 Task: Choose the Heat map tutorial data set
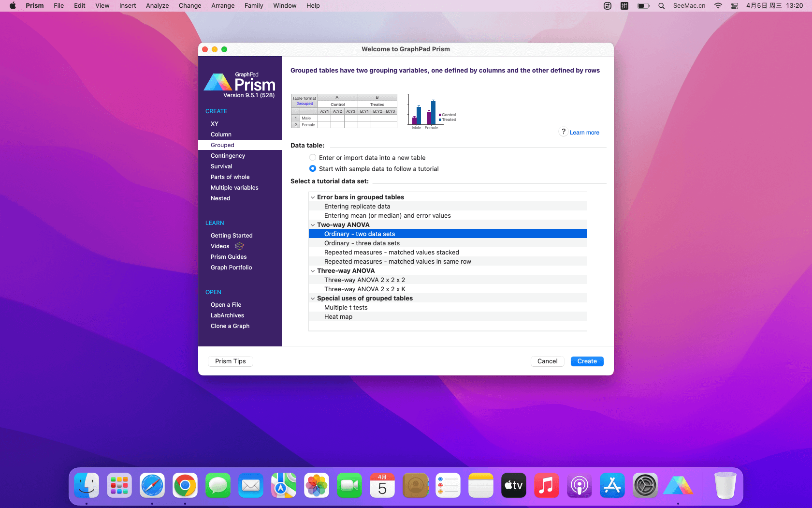(338, 317)
